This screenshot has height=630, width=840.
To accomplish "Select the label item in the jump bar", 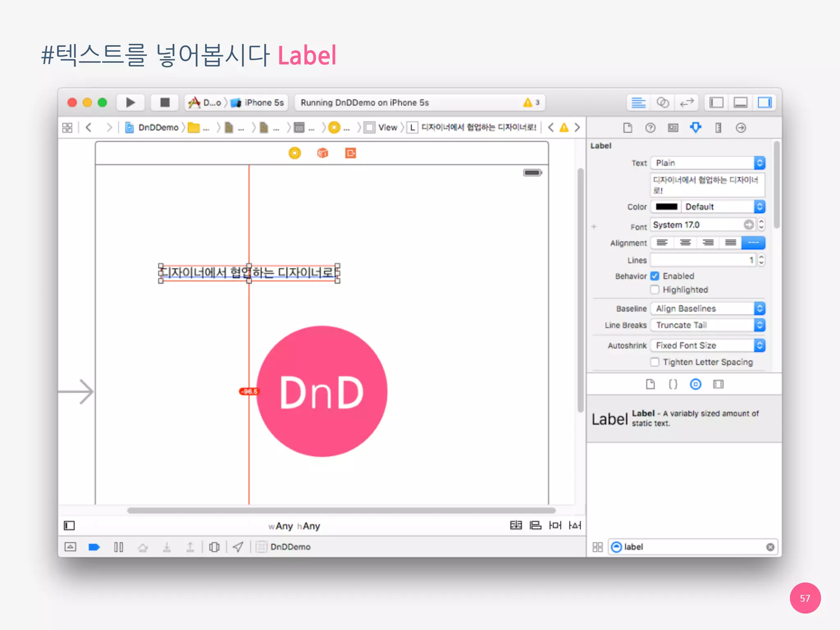I will (x=472, y=128).
